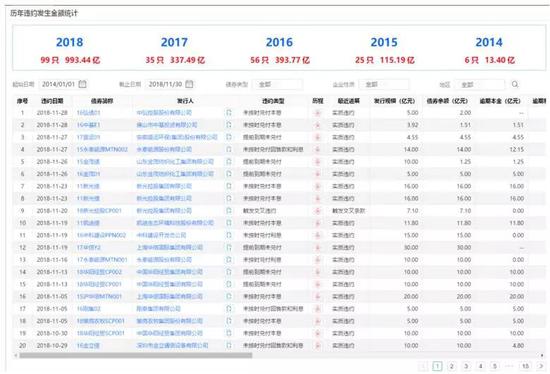Image resolution: width=550 pixels, height=374 pixels.
Task: Jump to last page 15
Action: coord(525,366)
